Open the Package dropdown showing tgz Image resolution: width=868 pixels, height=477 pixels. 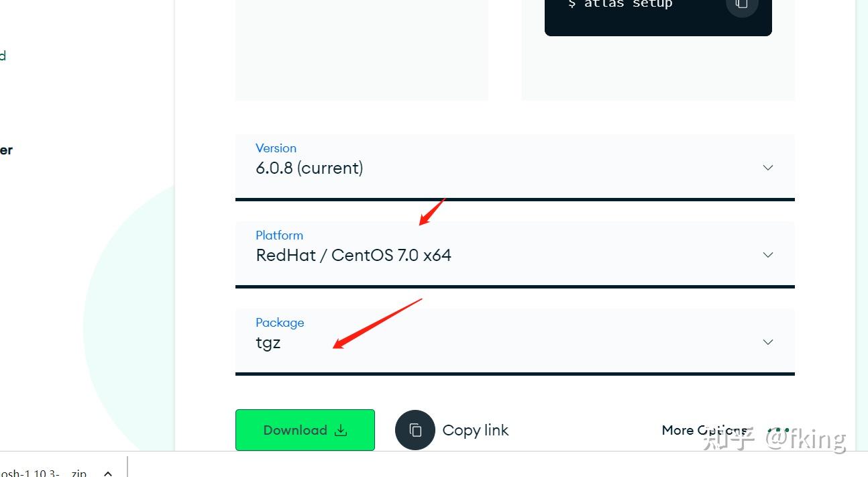tap(514, 341)
